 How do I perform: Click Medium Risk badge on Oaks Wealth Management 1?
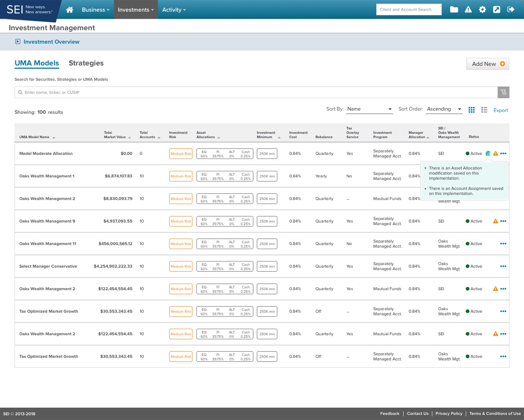181,176
